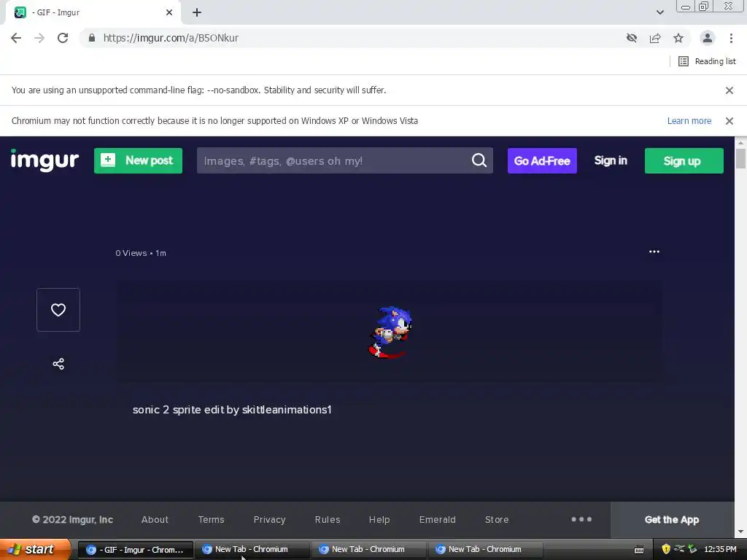Switch to GIF - Imgur taskbar window
This screenshot has width=747, height=560.
[135, 550]
